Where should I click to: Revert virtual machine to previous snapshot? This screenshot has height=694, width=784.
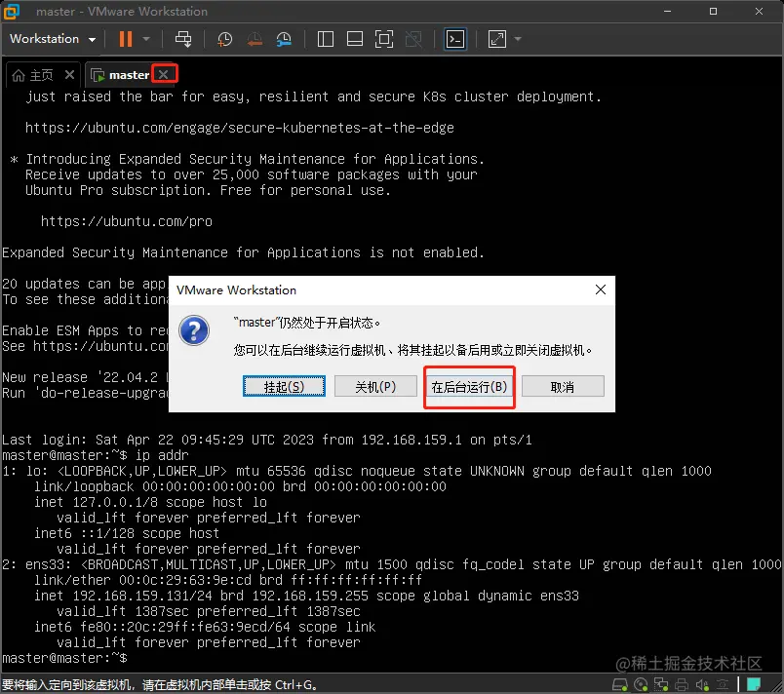[x=255, y=39]
